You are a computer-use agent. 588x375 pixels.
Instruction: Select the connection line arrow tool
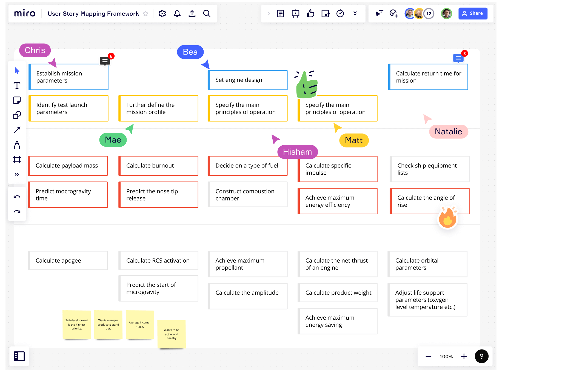coord(17,130)
